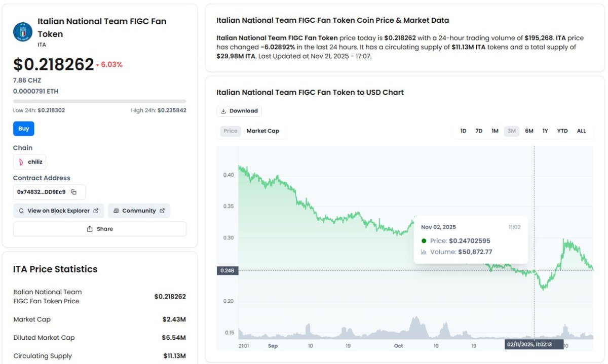Click the green data point on the chart line
Image resolution: width=608 pixels, height=364 pixels.
click(534, 271)
